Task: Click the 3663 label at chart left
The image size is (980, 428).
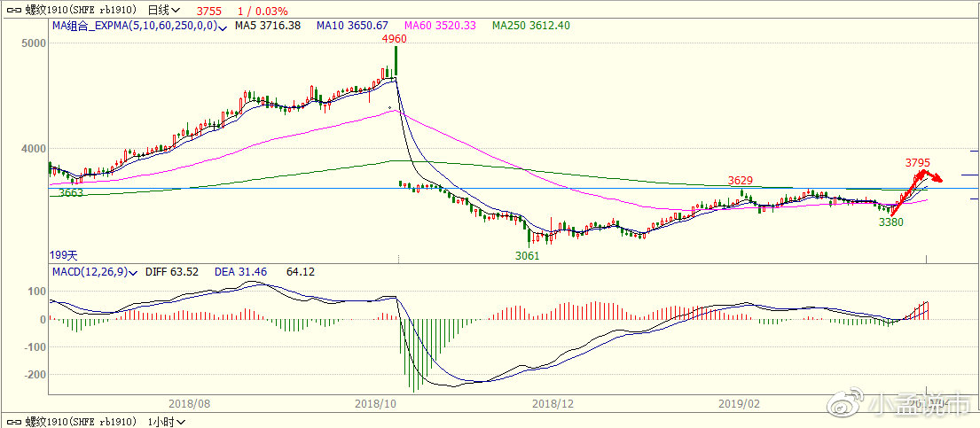Action: coord(71,193)
